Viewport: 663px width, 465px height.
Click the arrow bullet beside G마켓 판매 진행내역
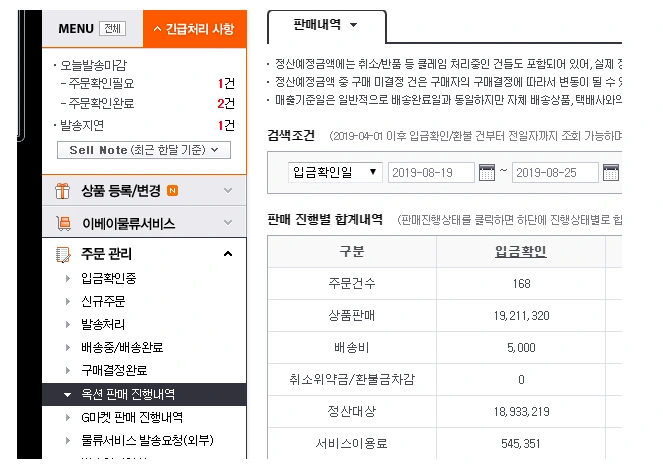(x=68, y=418)
